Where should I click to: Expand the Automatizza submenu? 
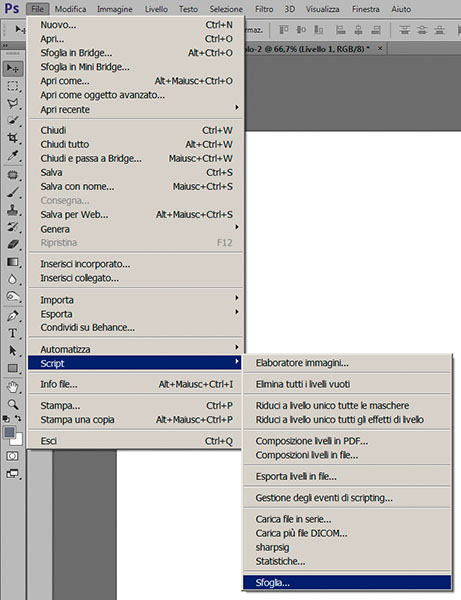coord(136,349)
